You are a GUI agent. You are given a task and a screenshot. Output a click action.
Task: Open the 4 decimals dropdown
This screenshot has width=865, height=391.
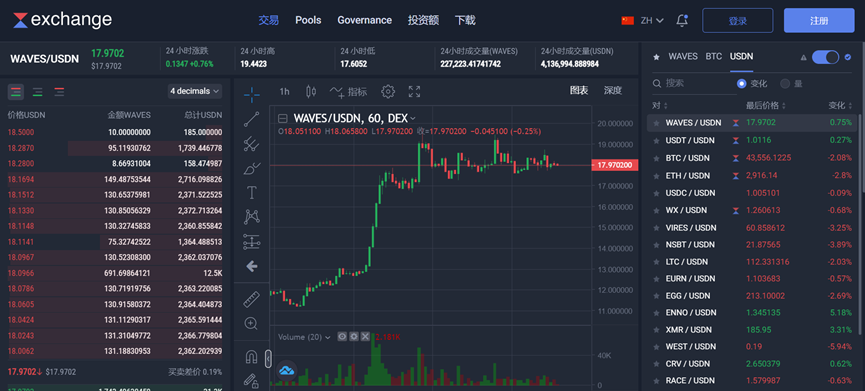click(x=195, y=91)
